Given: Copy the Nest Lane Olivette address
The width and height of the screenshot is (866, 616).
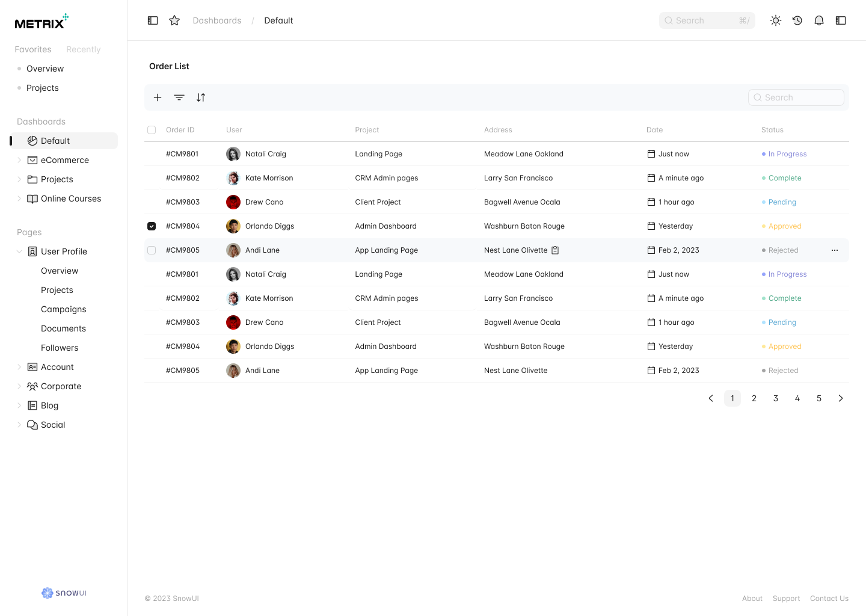Looking at the screenshot, I should tap(554, 250).
